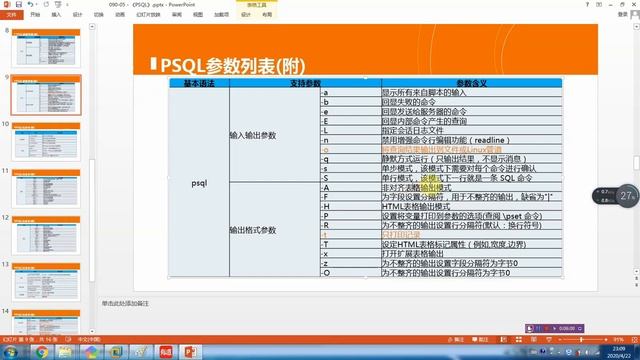Click the slide title 'PSQL参数列表(附)'
This screenshot has width=640, height=360.
click(233, 65)
